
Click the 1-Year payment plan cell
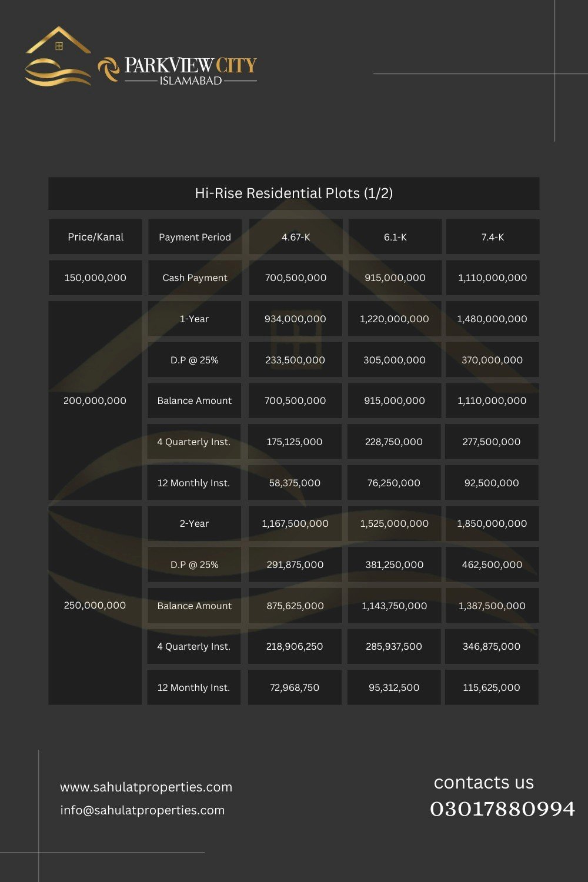(194, 319)
